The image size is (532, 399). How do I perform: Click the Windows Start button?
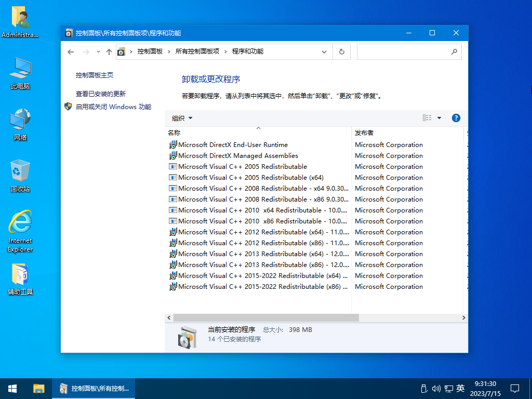(x=12, y=389)
